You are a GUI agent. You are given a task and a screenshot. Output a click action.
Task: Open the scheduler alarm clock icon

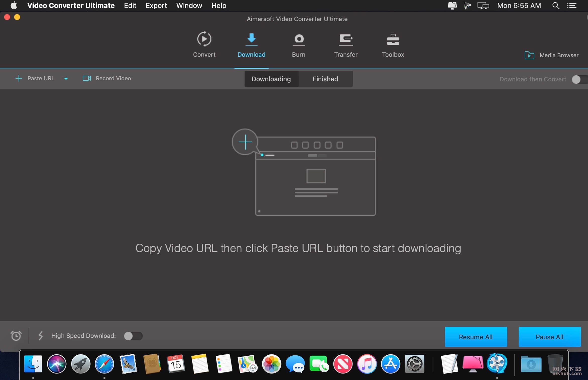(16, 336)
